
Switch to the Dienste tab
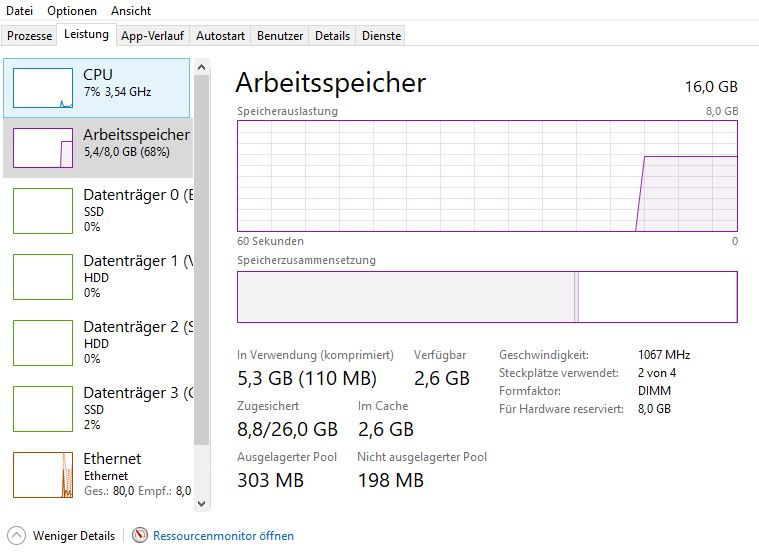coord(381,35)
